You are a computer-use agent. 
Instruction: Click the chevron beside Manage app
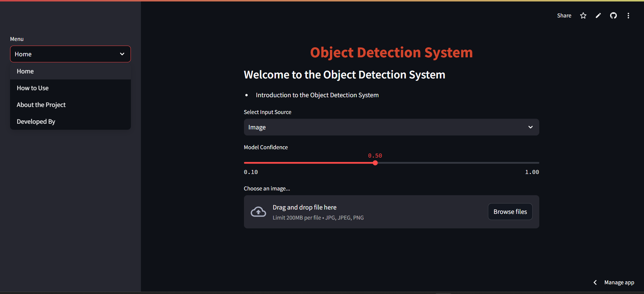595,283
